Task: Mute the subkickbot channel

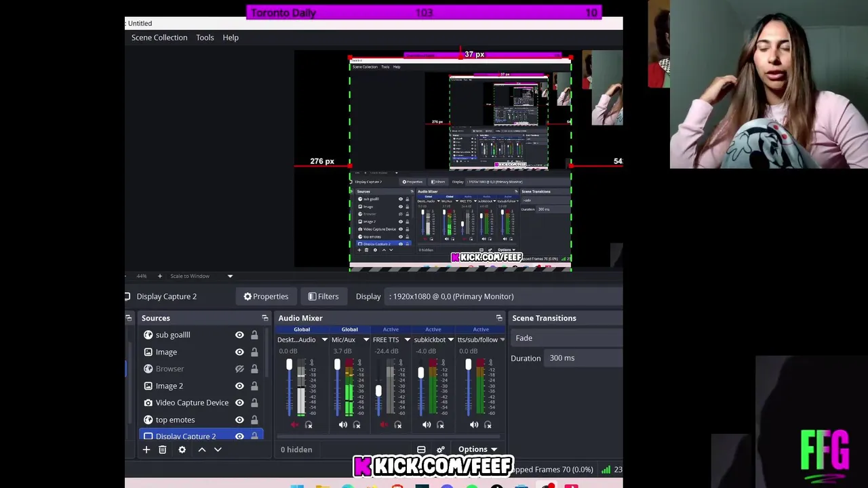Action: [427, 425]
